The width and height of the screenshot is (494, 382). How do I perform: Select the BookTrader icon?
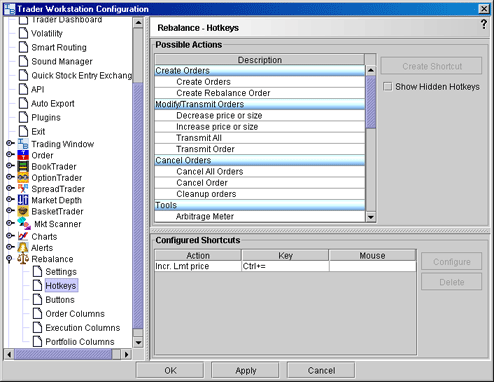click(23, 166)
